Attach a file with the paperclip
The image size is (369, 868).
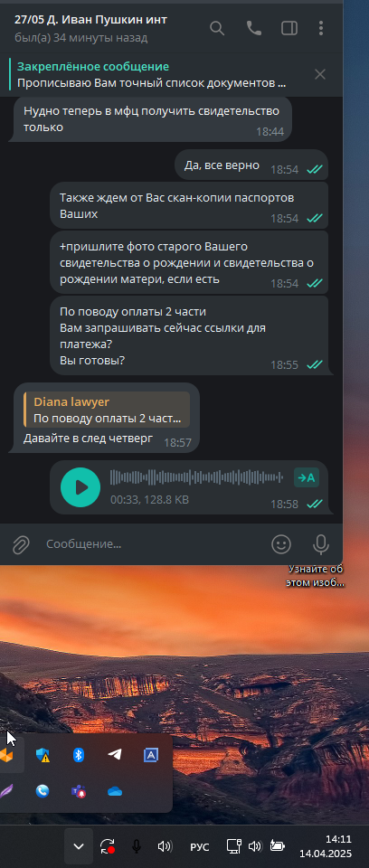(x=21, y=544)
